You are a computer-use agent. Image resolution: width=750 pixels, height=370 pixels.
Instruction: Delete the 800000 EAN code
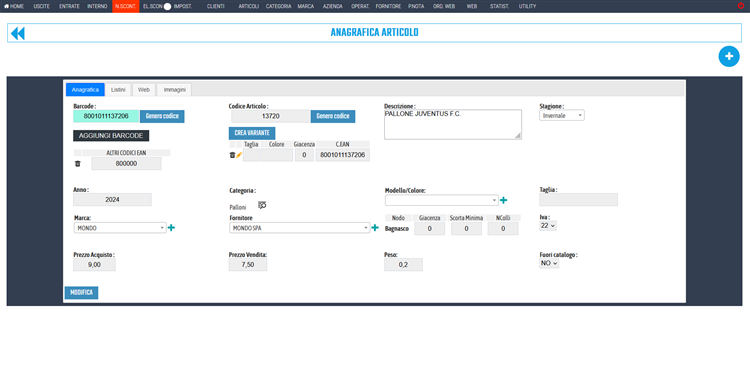pos(78,163)
